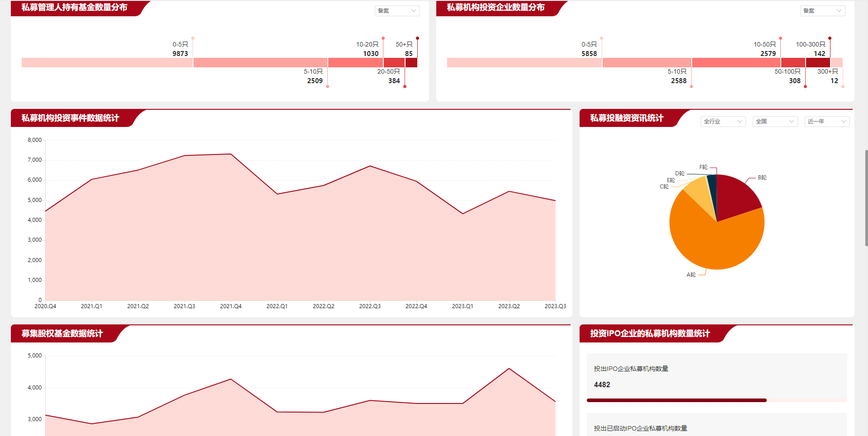Click the value 1030 label

point(371,54)
